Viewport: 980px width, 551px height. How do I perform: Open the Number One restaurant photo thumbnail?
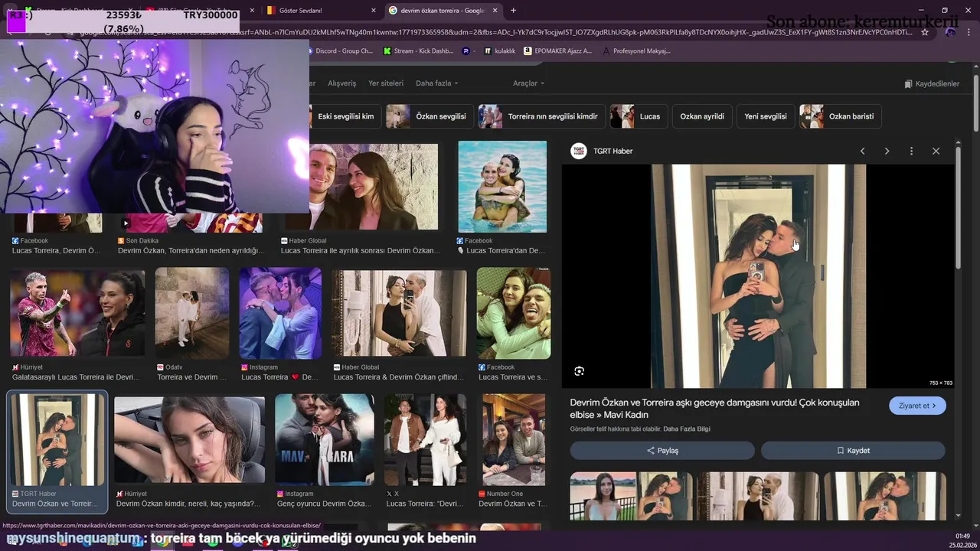tap(513, 440)
